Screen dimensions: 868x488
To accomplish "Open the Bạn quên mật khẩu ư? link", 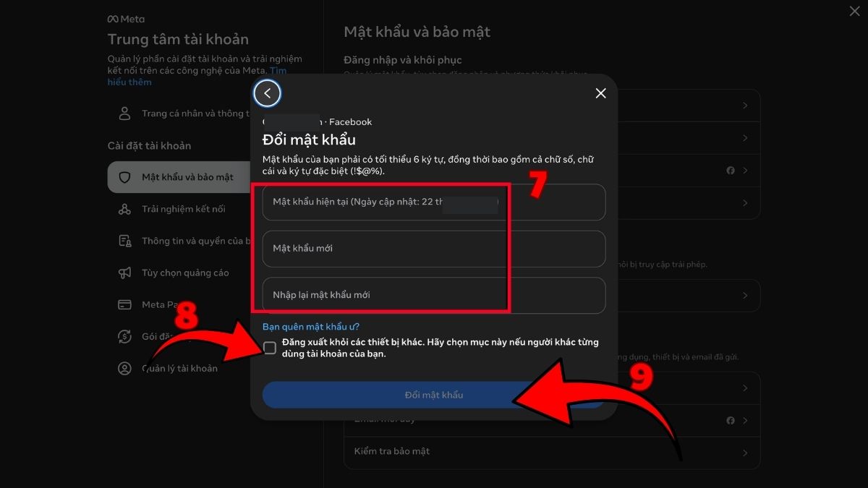I will [x=311, y=327].
